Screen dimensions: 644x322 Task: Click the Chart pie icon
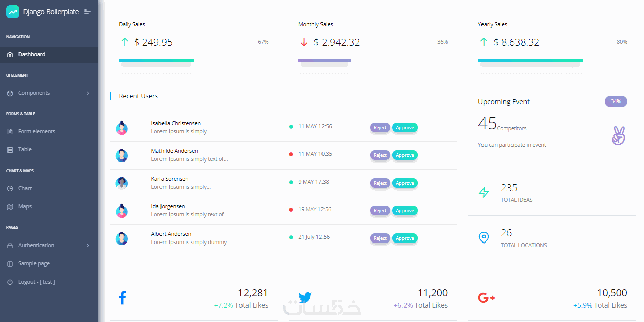pos(10,188)
